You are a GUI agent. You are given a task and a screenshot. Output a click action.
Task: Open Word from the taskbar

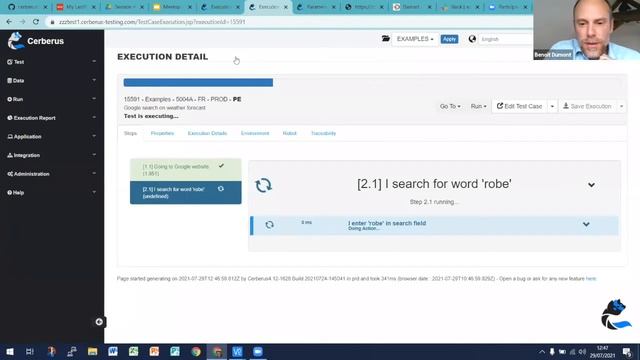click(113, 352)
